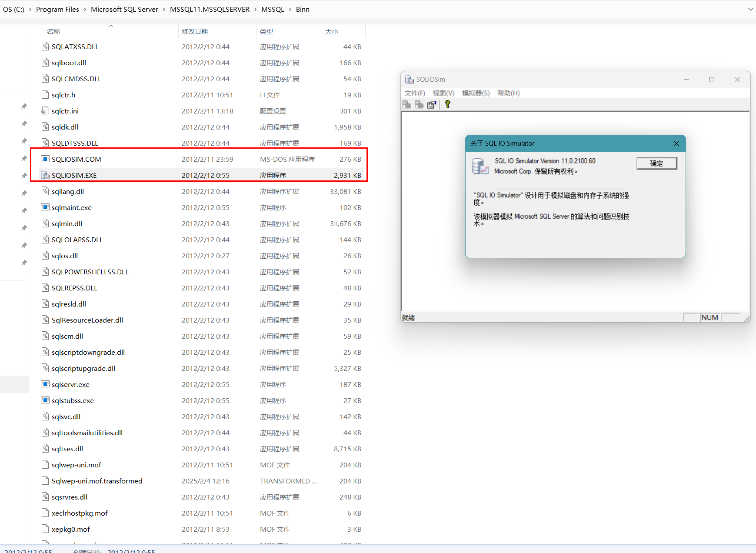Select the sqlscriptdowngrade.dll file name

click(x=88, y=352)
